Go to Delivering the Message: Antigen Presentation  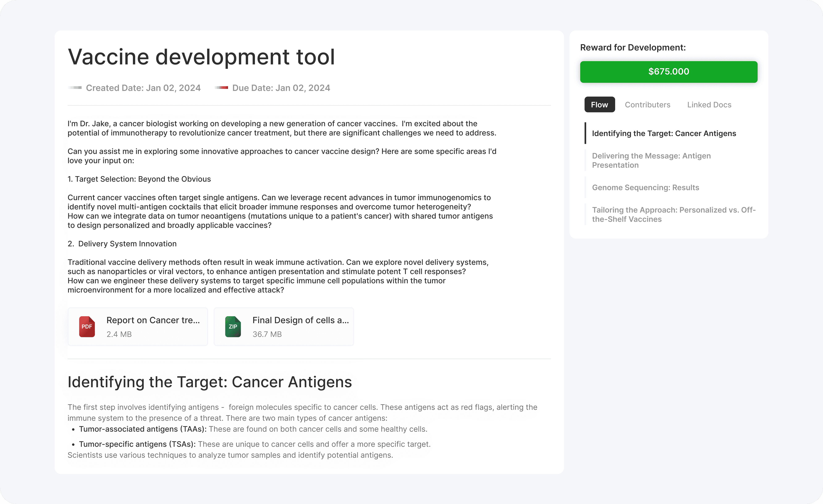[651, 160]
